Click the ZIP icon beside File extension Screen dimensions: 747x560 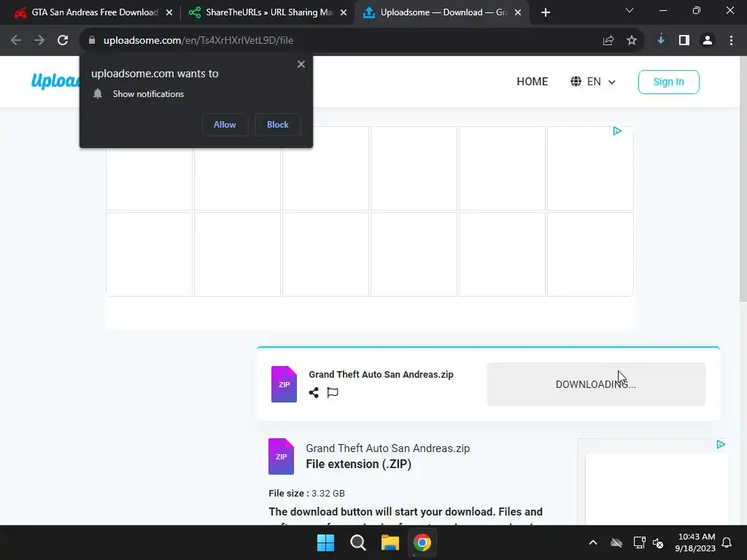[281, 456]
